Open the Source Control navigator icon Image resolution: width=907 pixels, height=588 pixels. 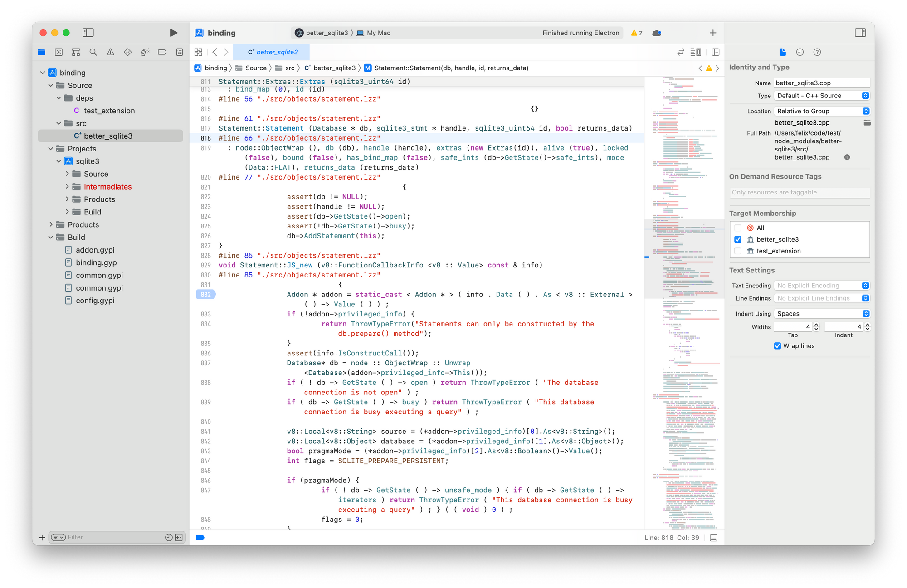point(59,52)
